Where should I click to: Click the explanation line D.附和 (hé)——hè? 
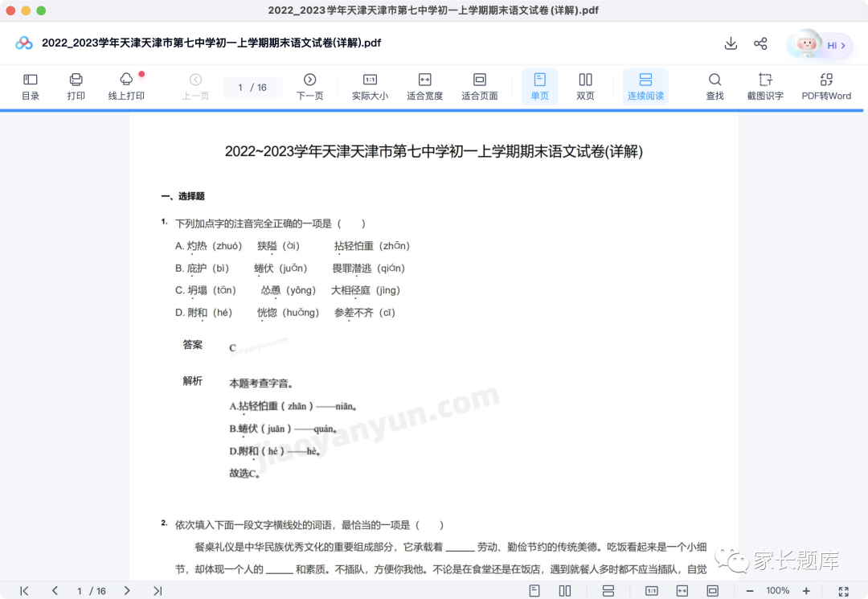point(275,451)
